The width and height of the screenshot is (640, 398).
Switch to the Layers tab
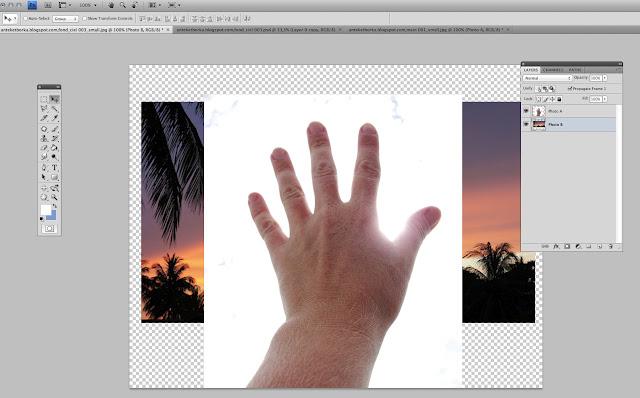[x=531, y=70]
